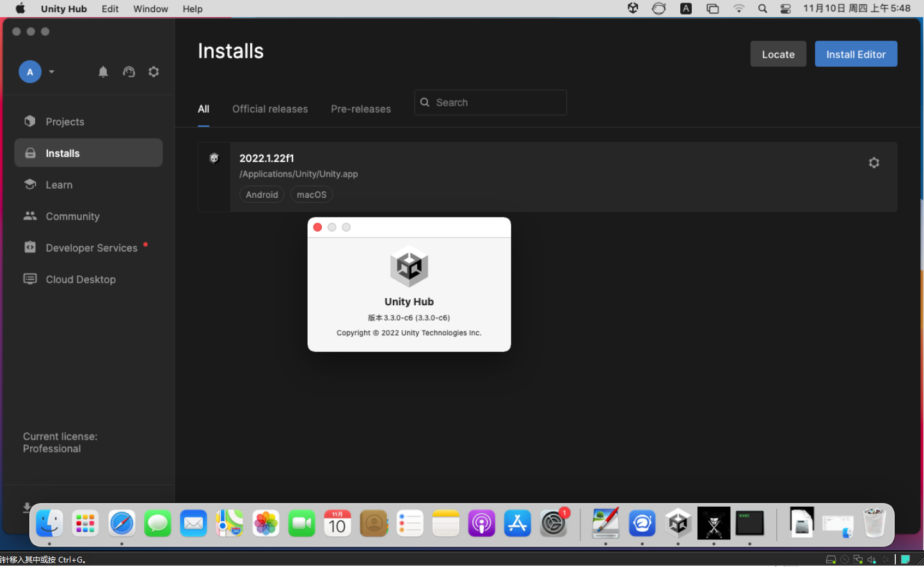Screen dimensions: 924x567
Task: Go to Projects in the sidebar
Action: [x=88, y=122]
